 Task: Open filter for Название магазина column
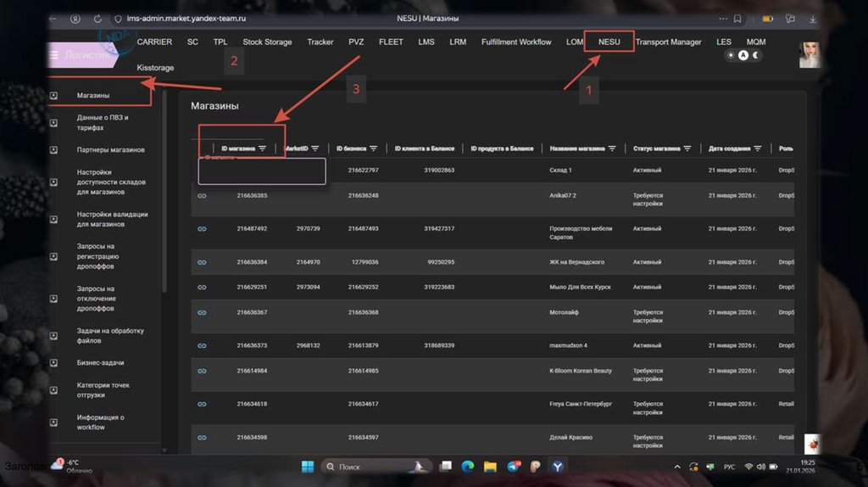tap(612, 148)
